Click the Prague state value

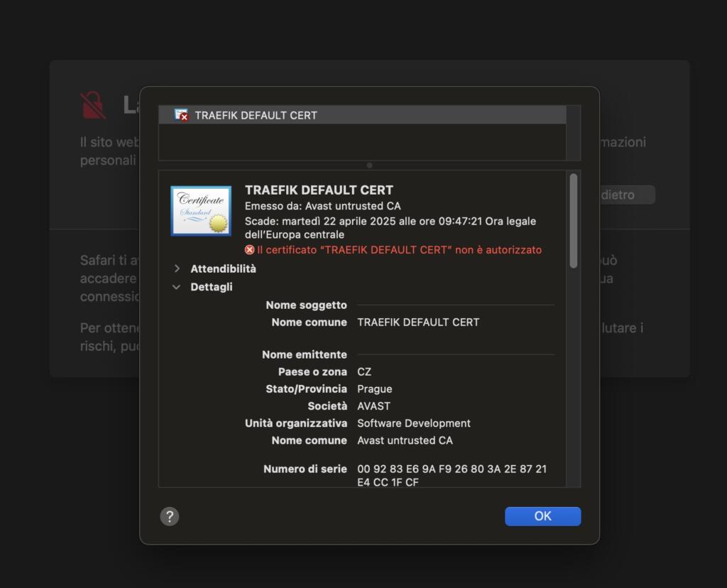(375, 389)
